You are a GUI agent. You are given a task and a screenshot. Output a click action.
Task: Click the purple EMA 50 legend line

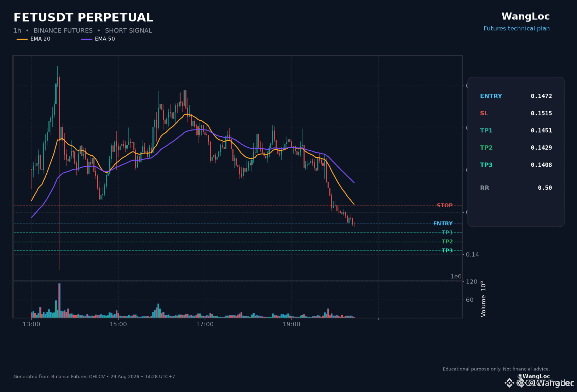point(86,39)
